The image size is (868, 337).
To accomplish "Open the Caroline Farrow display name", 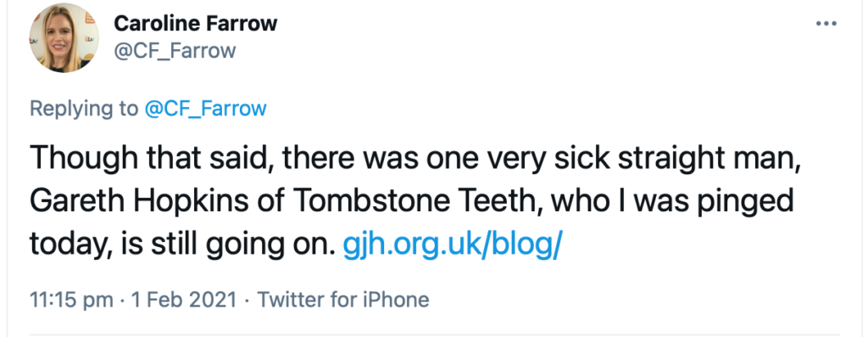I will (196, 24).
